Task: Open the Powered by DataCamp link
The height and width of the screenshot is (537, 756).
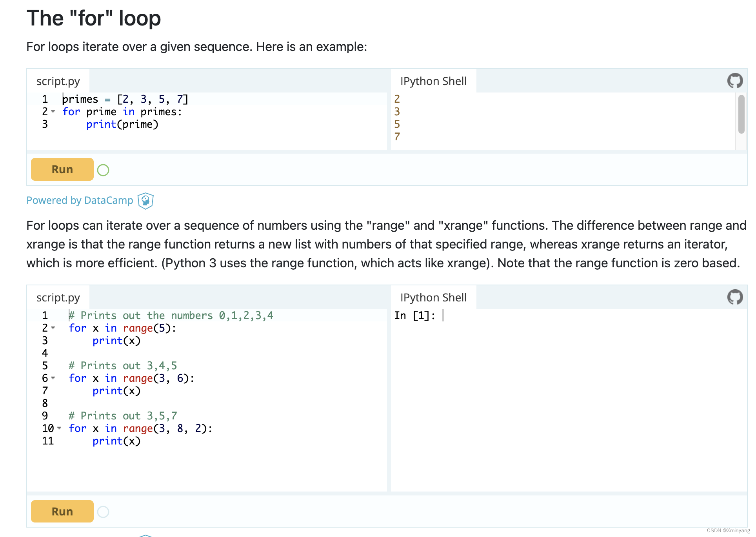Action: pos(80,200)
